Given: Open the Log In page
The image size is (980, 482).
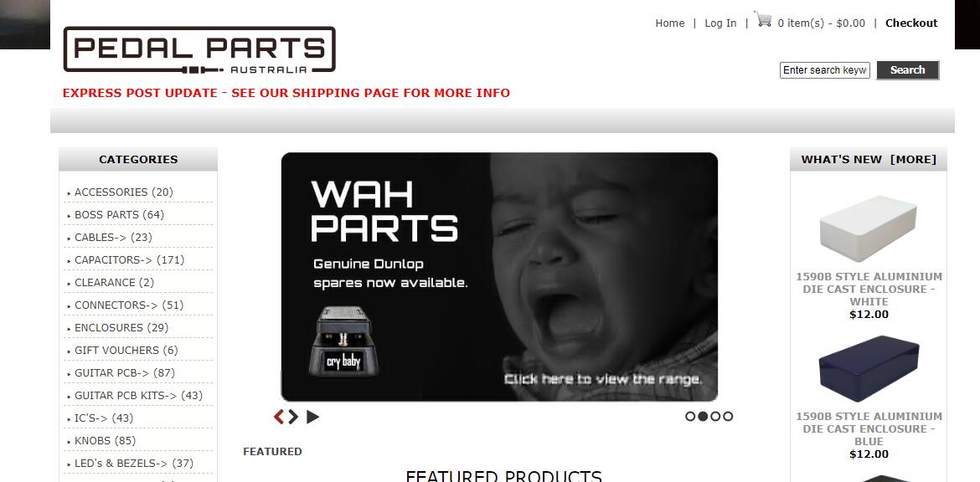Looking at the screenshot, I should 720,23.
